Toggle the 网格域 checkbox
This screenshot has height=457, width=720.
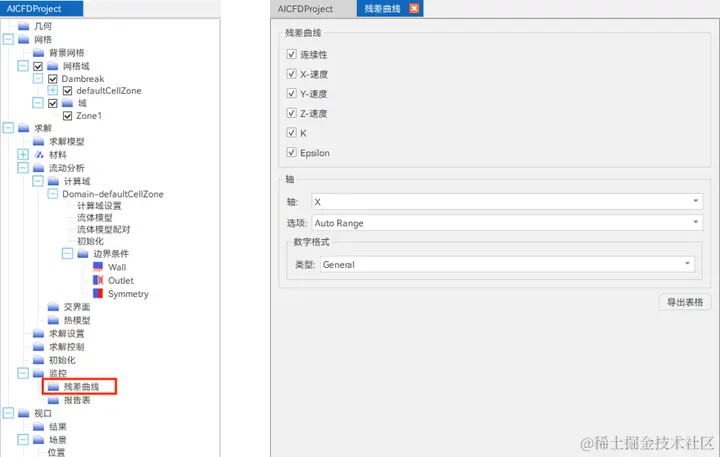(x=38, y=66)
